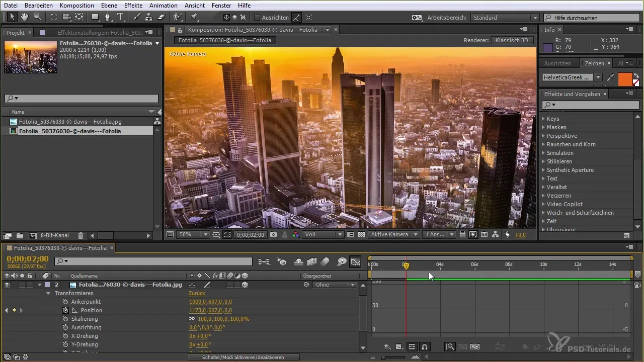Image resolution: width=644 pixels, height=362 pixels.
Task: Open the Fenster menu
Action: pos(222,5)
